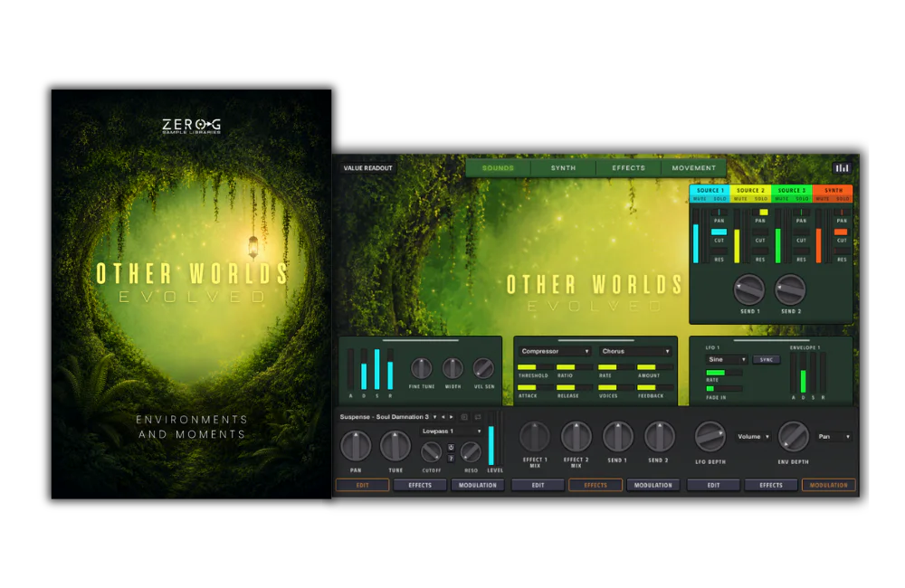Click the square icon right of the preset arrows
905x588 pixels.
pos(464,417)
